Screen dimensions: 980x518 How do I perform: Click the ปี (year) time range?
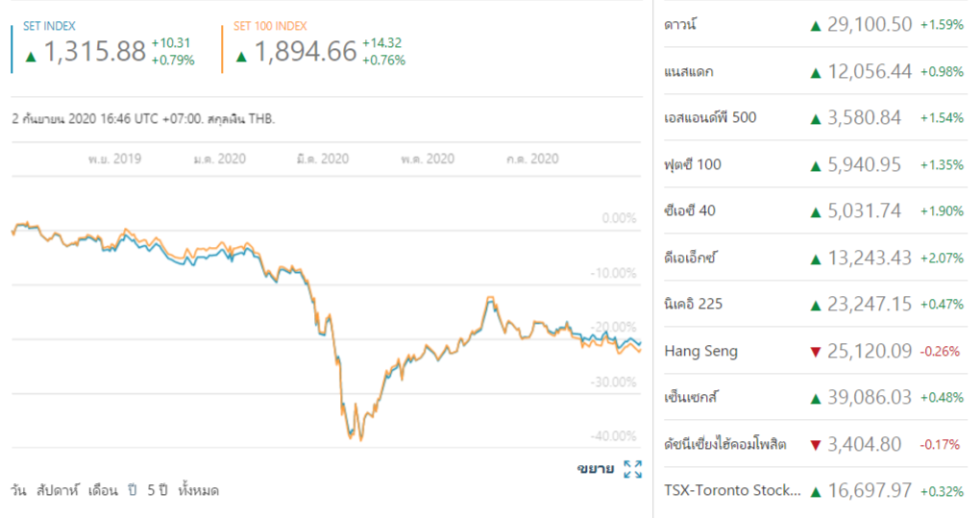133,490
